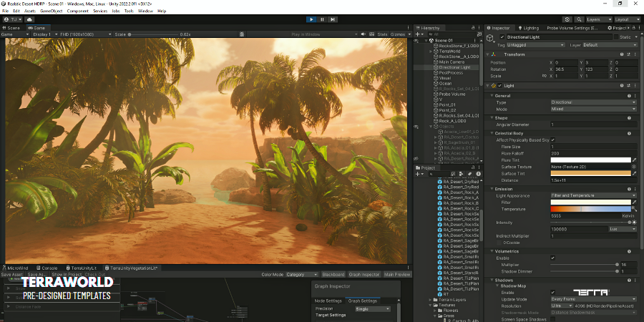The width and height of the screenshot is (644, 322).
Task: Click the Angular Diameter field
Action: click(593, 125)
